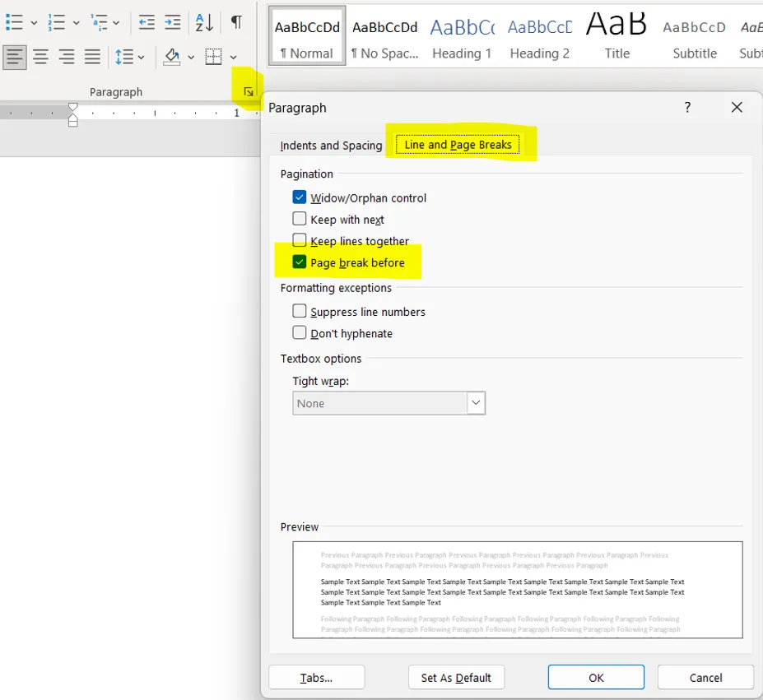Open the Paragraph dialog launcher
This screenshot has height=700, width=763.
click(249, 91)
